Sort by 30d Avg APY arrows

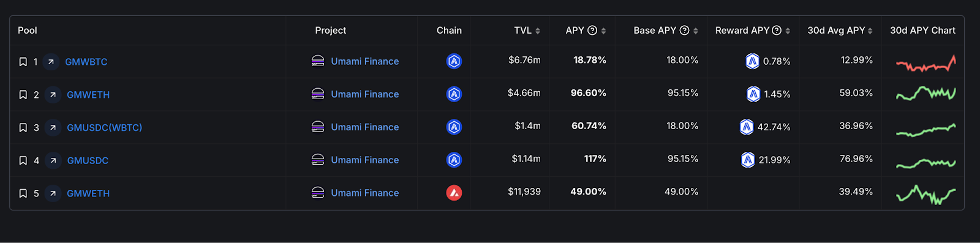(870, 31)
